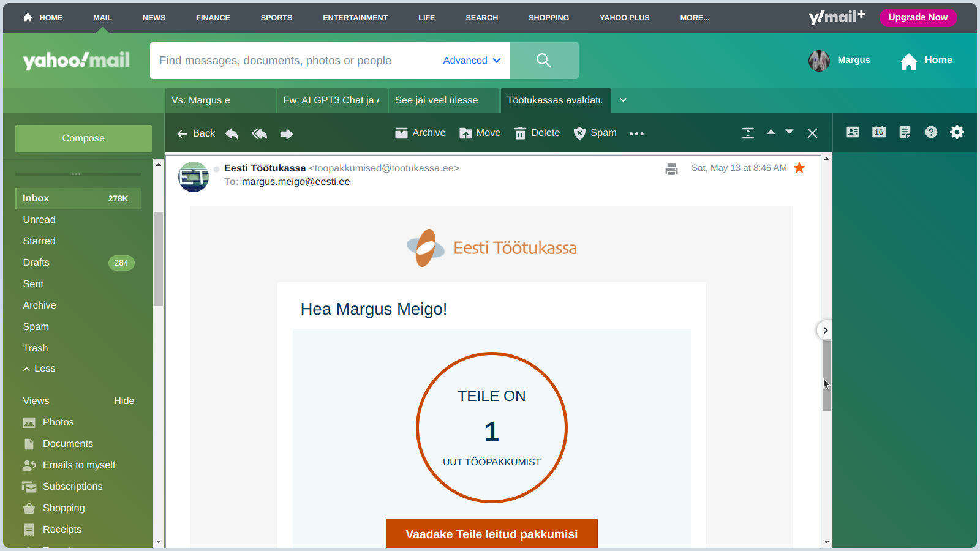Click the Reply arrow icon
Screen dimensions: 980x551
coord(232,133)
